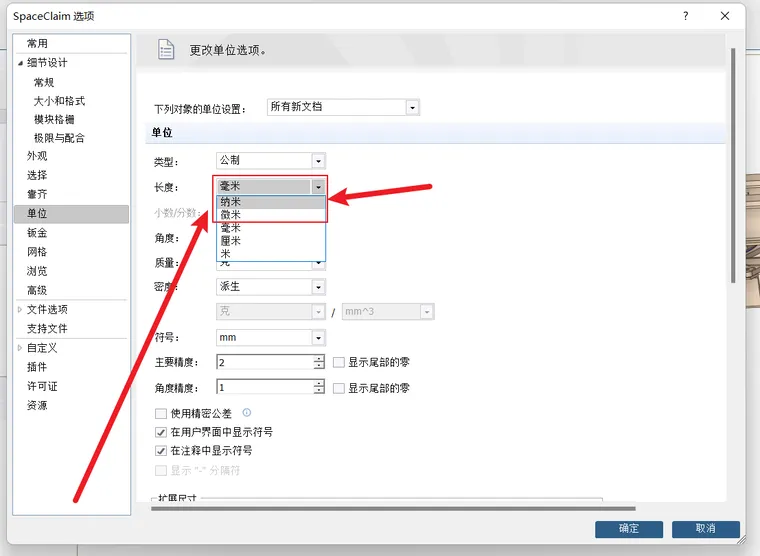Click 确定 to confirm settings
The width and height of the screenshot is (760, 556).
coord(629,529)
